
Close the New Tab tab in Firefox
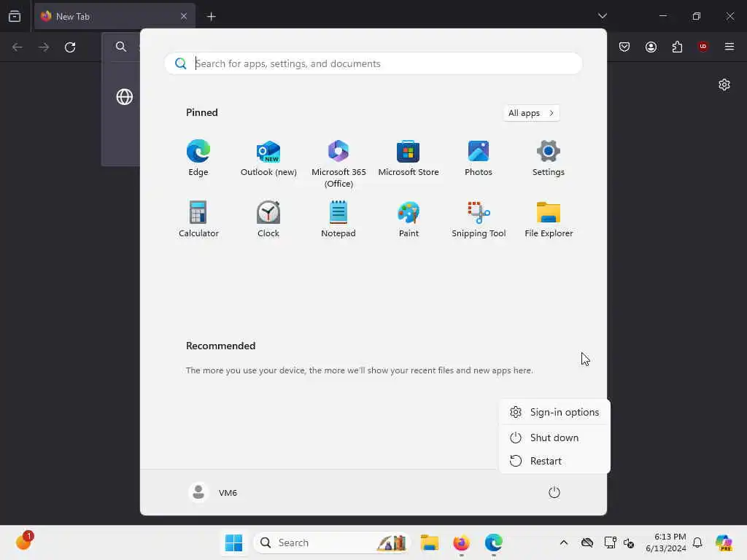pos(183,16)
